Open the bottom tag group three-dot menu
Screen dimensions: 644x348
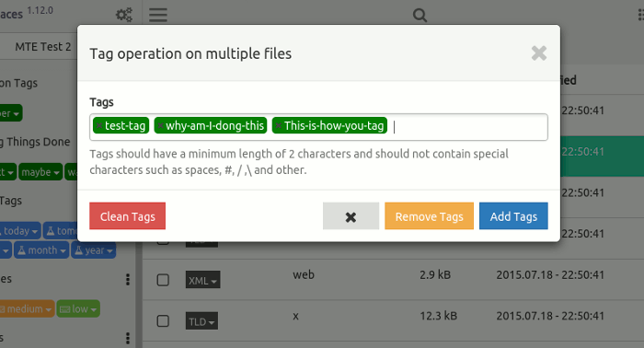point(128,338)
